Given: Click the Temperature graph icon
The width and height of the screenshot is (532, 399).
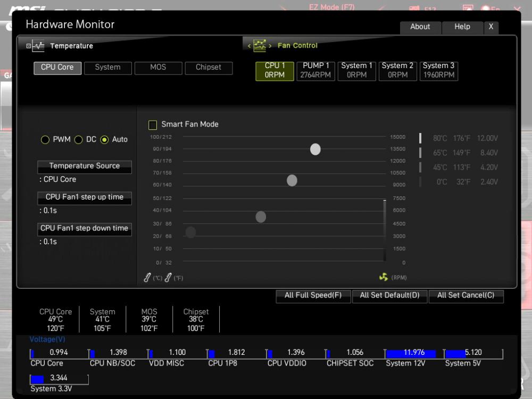Looking at the screenshot, I should pos(38,46).
